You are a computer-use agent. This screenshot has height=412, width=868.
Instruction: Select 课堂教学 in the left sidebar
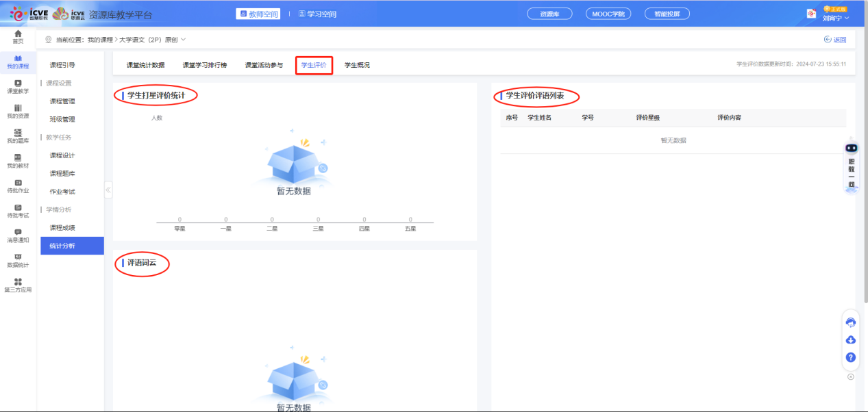[16, 87]
